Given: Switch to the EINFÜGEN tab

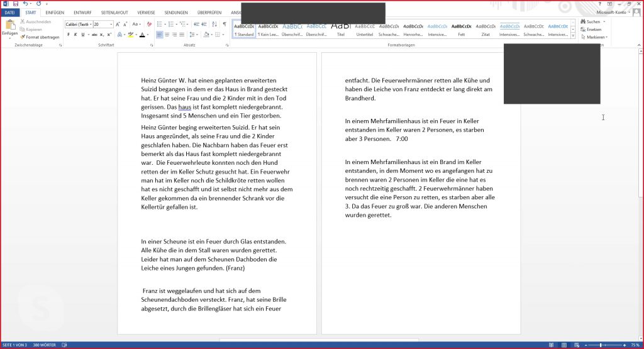Looking at the screenshot, I should point(55,13).
